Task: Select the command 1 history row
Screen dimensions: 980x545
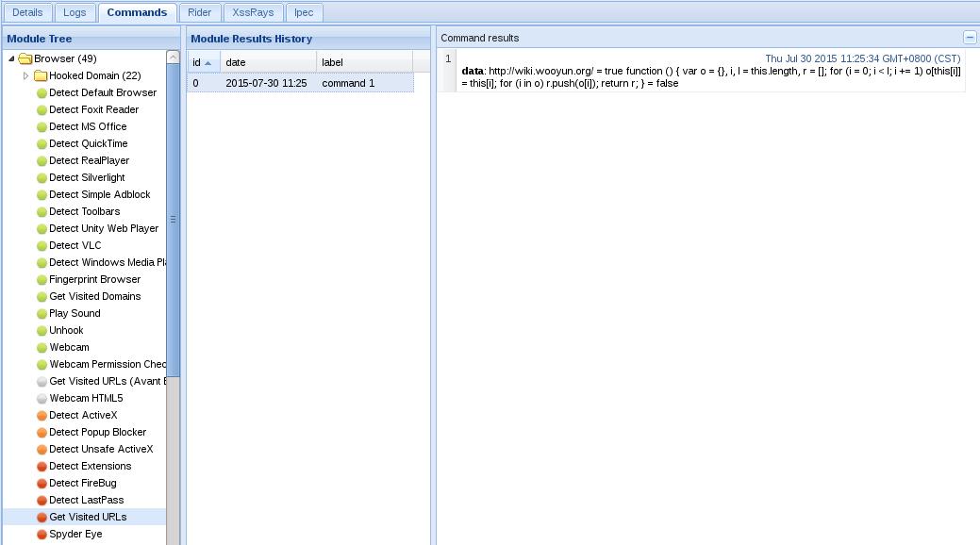Action: tap(300, 83)
